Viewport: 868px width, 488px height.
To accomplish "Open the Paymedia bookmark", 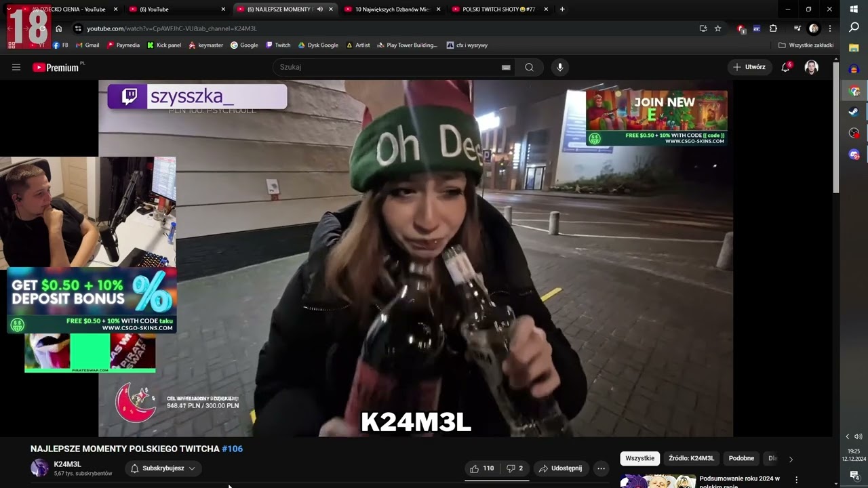I will point(123,45).
